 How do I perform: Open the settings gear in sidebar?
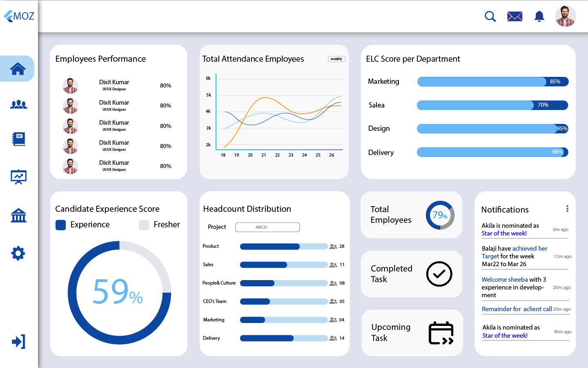(x=18, y=254)
